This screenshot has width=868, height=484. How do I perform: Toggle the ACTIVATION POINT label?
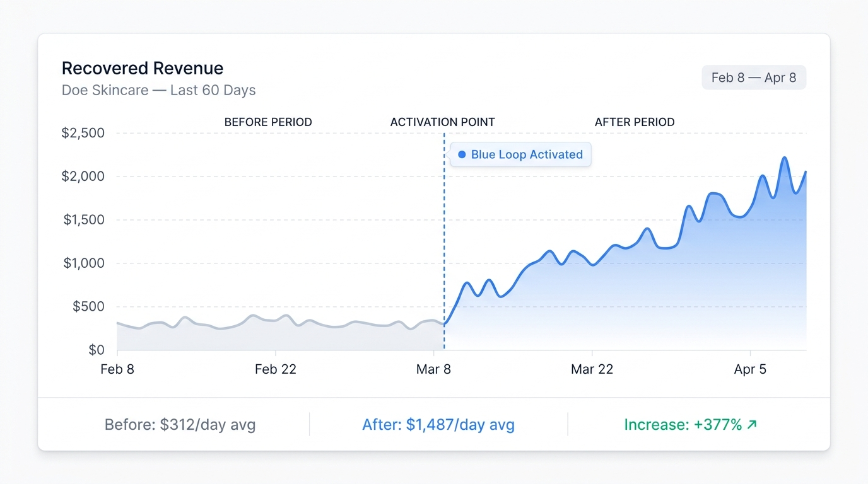(x=442, y=122)
